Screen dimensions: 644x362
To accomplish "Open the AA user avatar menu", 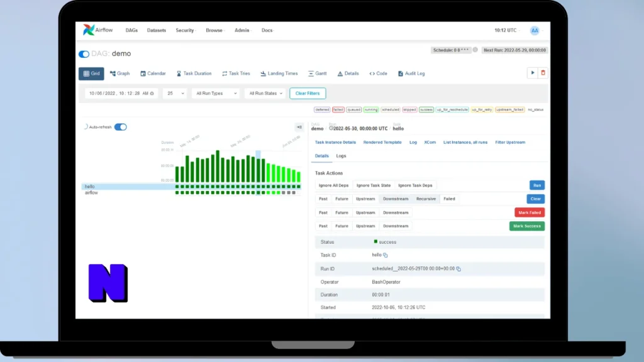I will [535, 30].
